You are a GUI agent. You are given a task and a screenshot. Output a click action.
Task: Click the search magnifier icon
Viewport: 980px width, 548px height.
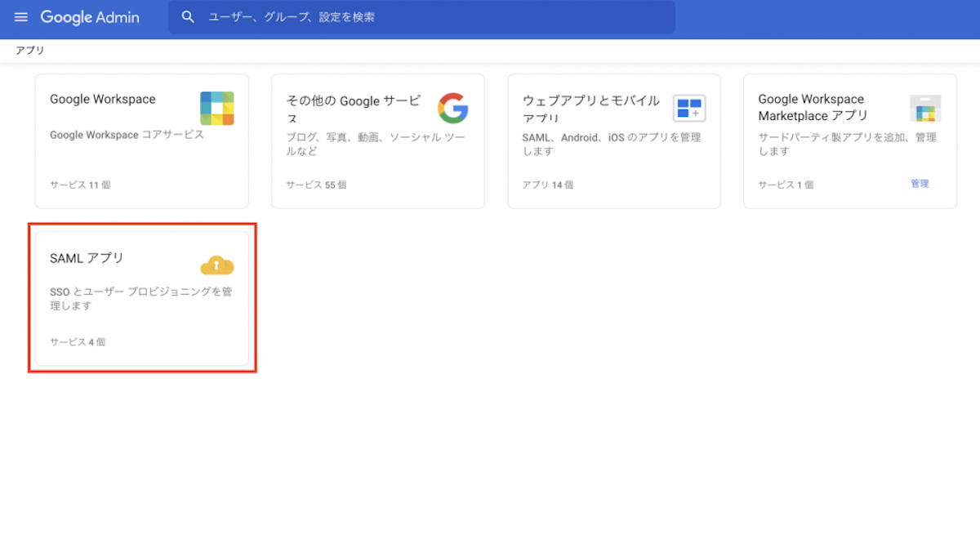[x=189, y=17]
